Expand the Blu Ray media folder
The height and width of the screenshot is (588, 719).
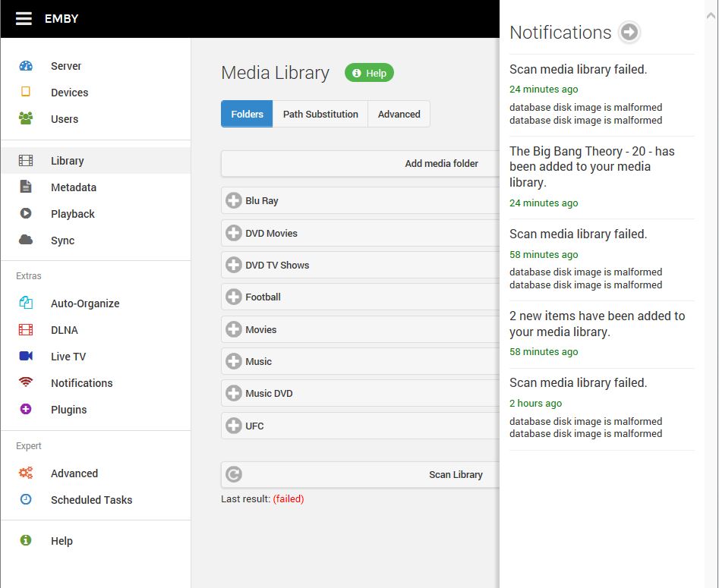point(234,201)
